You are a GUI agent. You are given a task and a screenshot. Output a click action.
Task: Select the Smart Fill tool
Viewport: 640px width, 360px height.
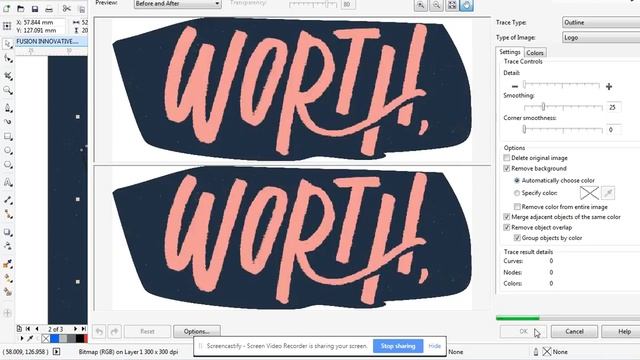pos(7,292)
